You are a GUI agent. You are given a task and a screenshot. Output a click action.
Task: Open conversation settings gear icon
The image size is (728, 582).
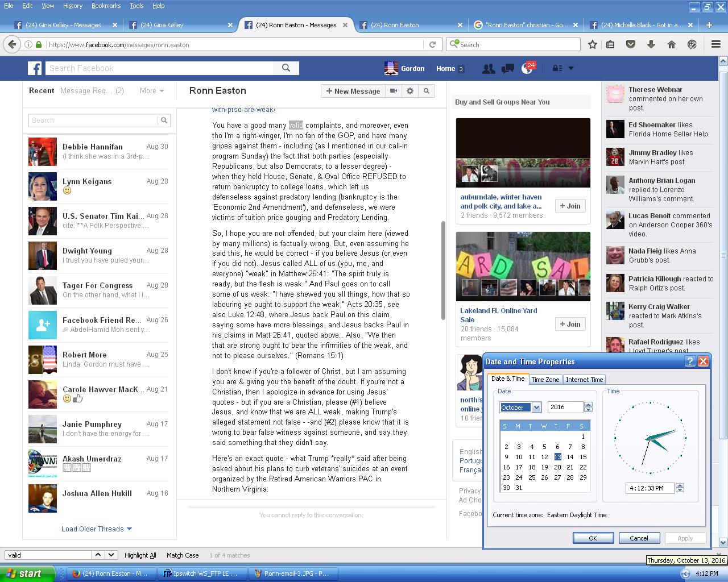pos(410,91)
